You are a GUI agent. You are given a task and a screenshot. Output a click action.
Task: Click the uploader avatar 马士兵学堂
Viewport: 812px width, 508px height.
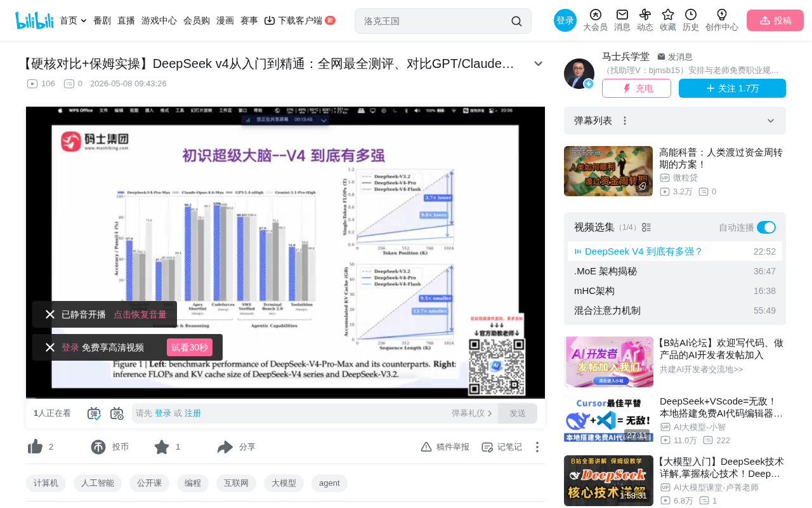point(579,74)
